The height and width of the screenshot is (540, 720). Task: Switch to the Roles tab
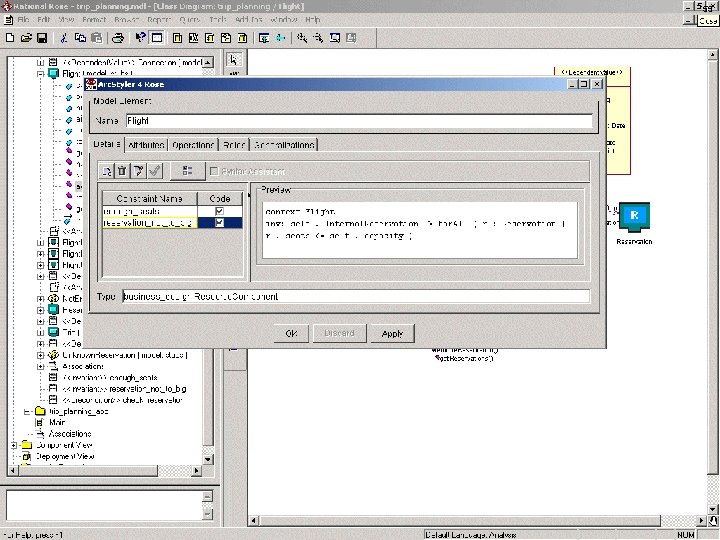[x=234, y=145]
